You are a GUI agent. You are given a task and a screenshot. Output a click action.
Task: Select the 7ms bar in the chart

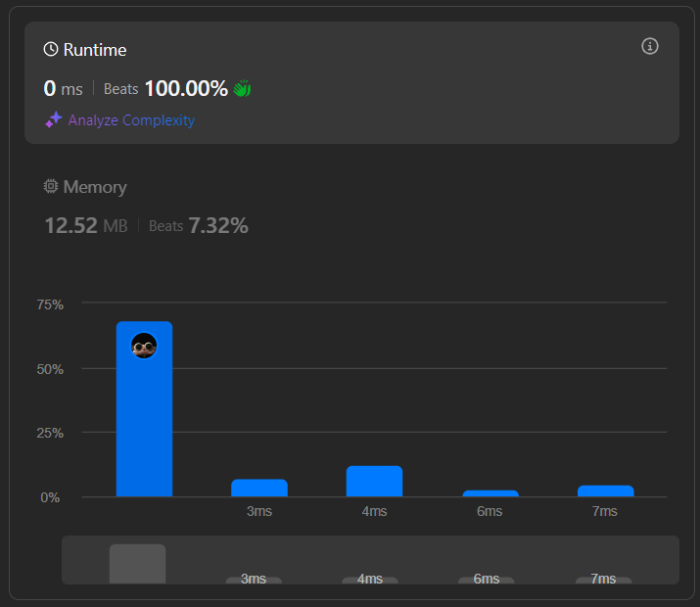click(x=605, y=490)
